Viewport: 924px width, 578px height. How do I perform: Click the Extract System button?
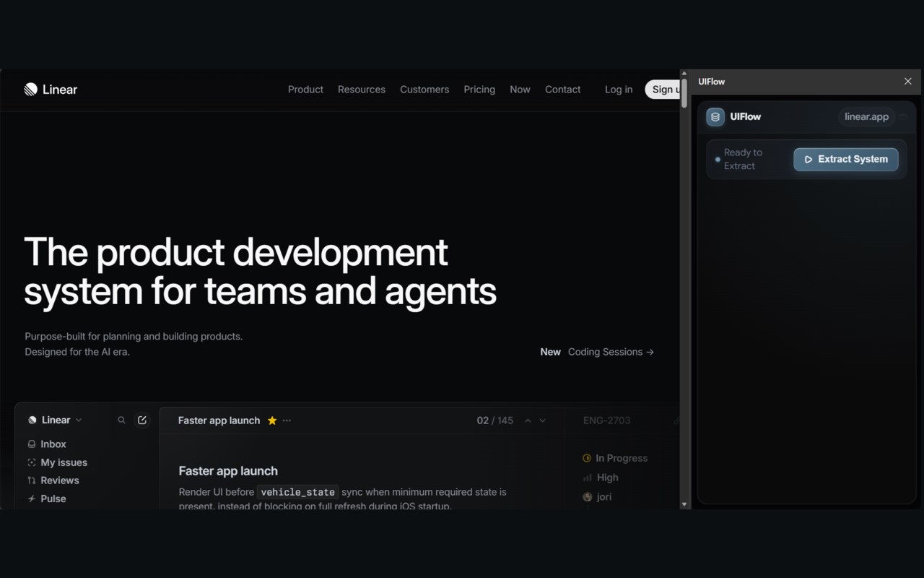point(846,160)
